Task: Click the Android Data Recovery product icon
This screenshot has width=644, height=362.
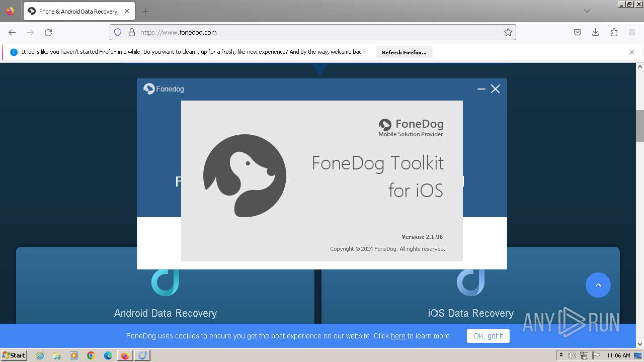Action: [x=166, y=283]
